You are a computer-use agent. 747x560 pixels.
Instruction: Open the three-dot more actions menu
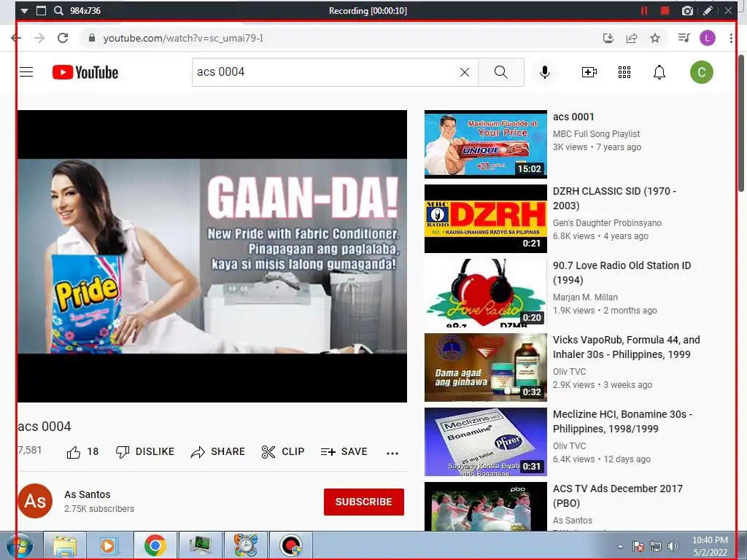click(392, 453)
